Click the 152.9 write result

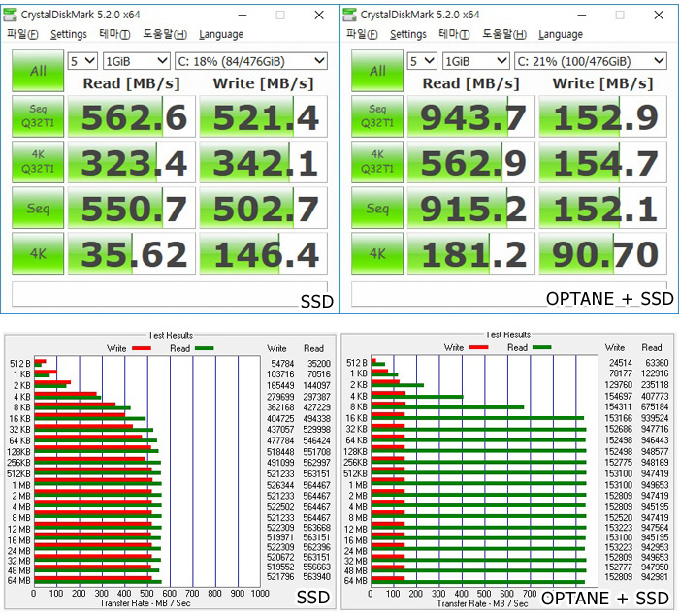pyautogui.click(x=602, y=116)
